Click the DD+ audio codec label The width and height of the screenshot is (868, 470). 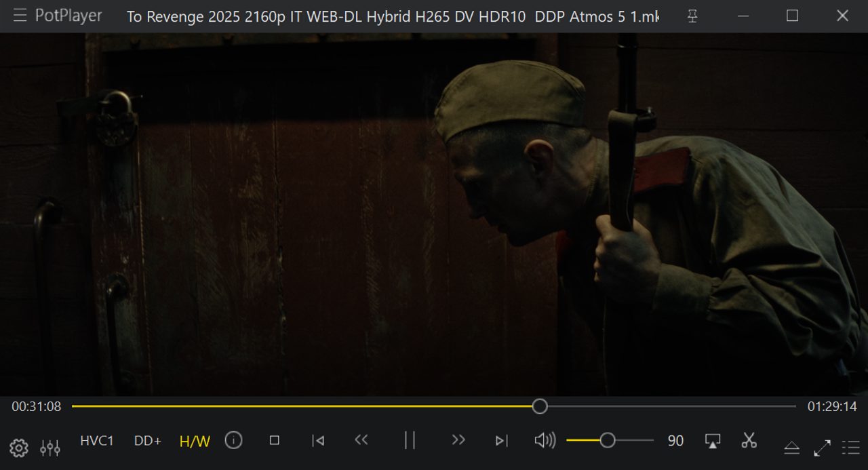148,441
